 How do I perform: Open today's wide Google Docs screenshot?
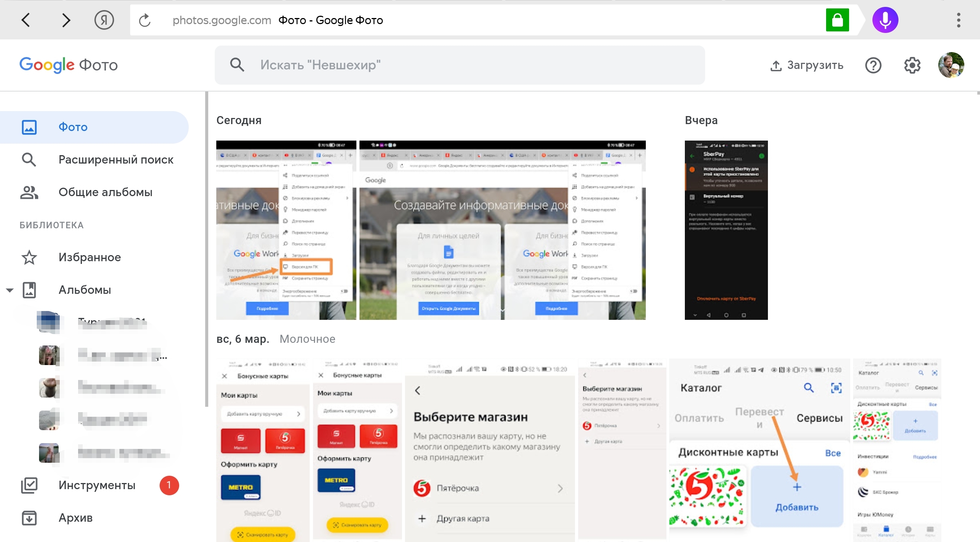point(502,230)
